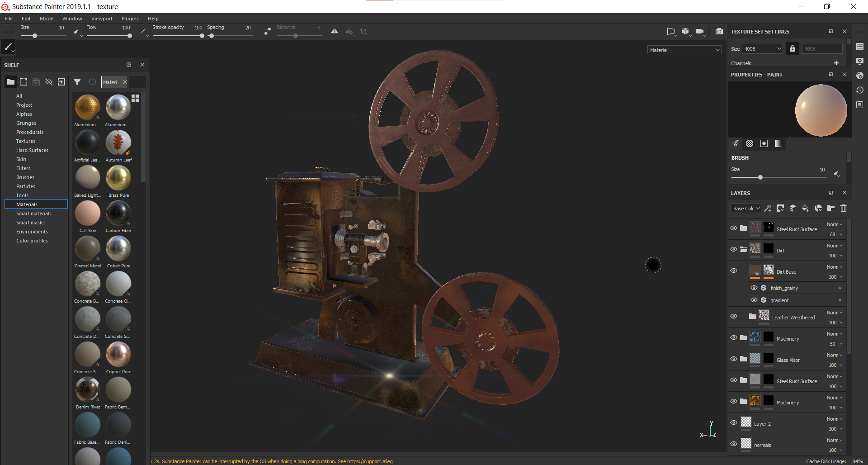Open 3D cube view mode icon
This screenshot has height=465, width=868.
685,31
